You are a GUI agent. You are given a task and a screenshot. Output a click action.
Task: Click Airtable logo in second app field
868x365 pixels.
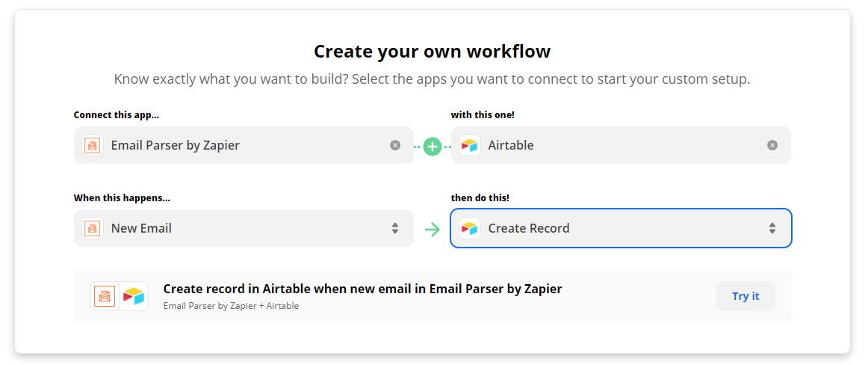coord(469,145)
